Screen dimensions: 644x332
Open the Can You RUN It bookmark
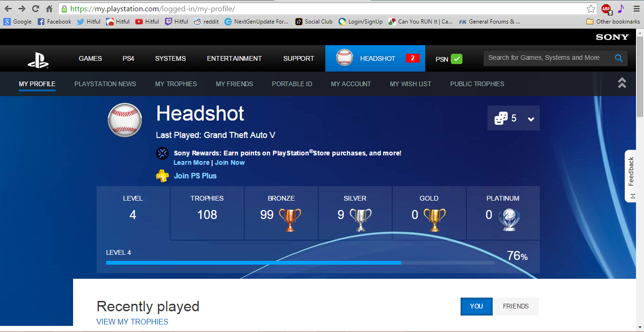pyautogui.click(x=420, y=22)
